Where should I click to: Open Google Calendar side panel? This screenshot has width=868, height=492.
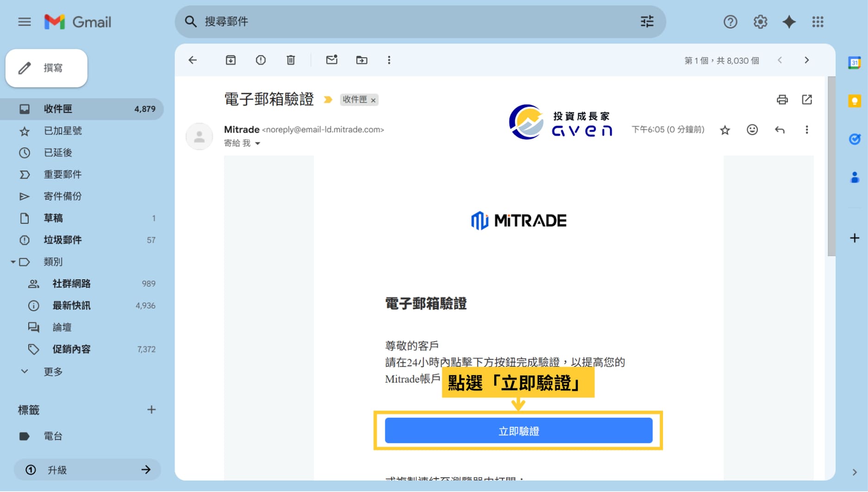click(x=854, y=62)
